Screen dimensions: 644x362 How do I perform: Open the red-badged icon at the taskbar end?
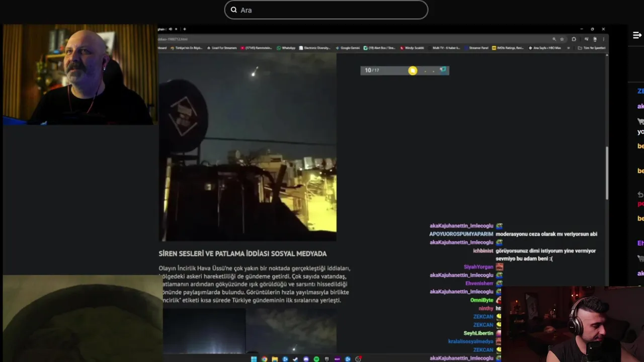tap(359, 358)
